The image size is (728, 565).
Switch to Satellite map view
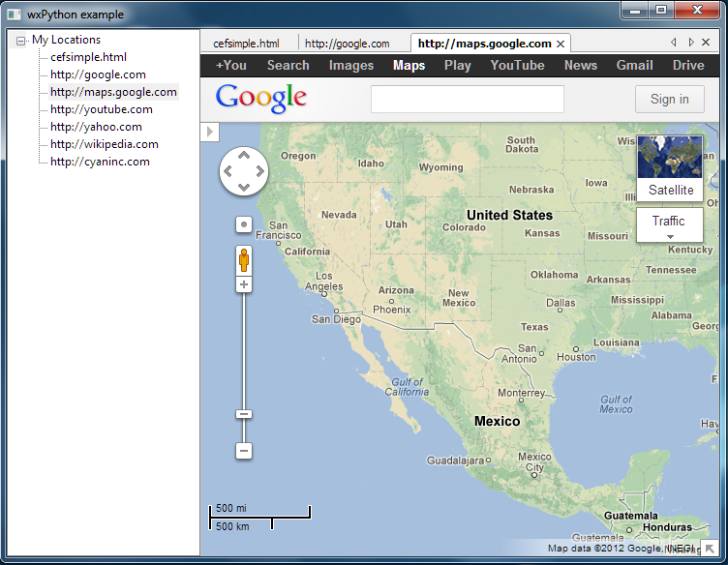[670, 169]
